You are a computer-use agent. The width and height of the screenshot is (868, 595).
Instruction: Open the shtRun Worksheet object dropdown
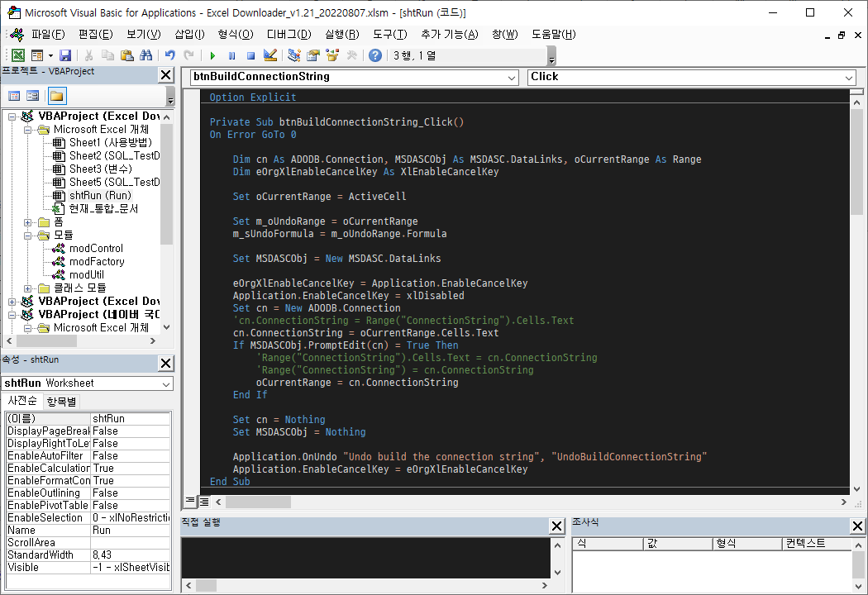(166, 383)
